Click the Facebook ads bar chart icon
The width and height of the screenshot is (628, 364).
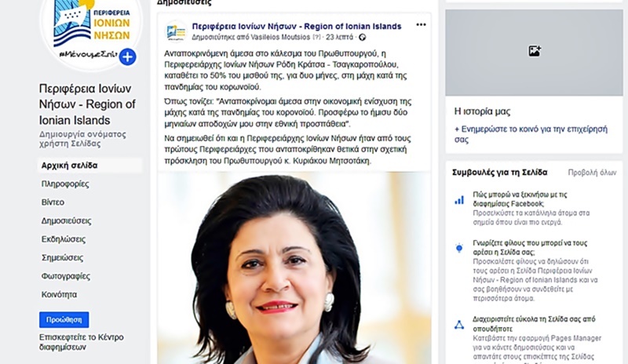459,200
